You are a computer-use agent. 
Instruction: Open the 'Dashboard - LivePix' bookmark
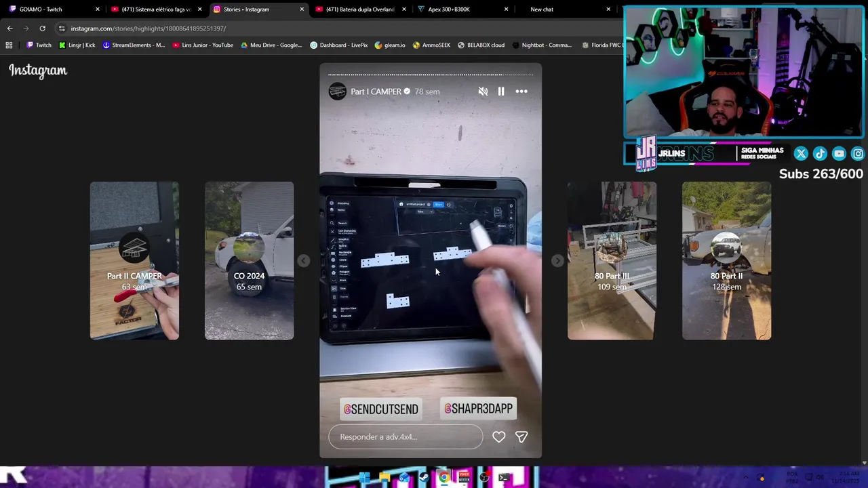338,45
